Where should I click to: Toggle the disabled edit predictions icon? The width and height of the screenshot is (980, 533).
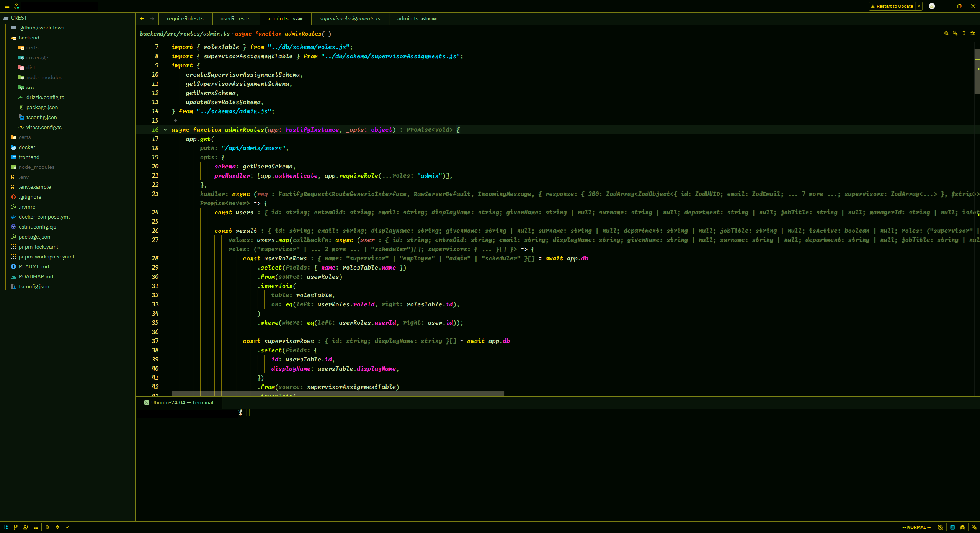[x=940, y=527]
